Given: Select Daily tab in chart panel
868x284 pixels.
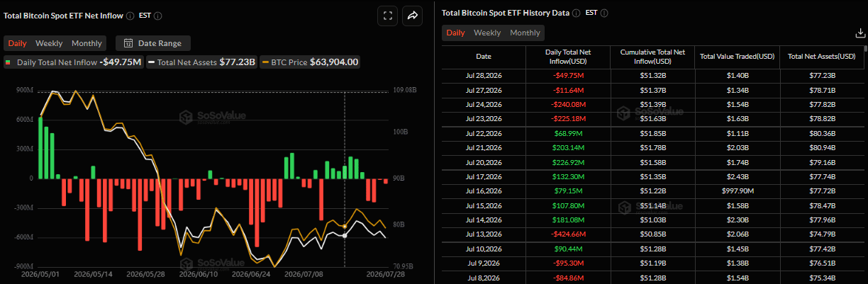Looking at the screenshot, I should 17,43.
